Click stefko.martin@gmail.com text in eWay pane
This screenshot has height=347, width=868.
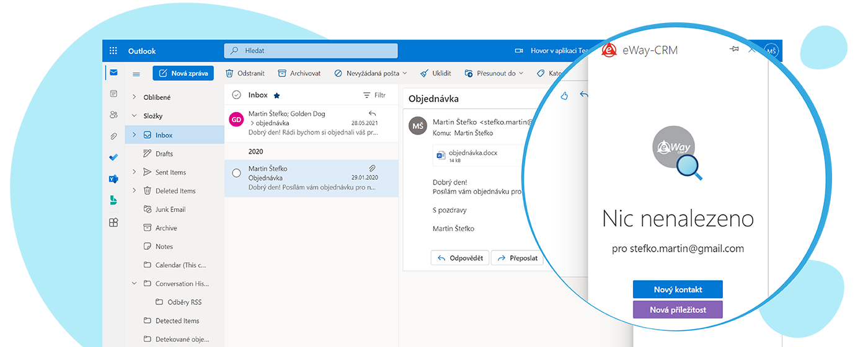[687, 248]
